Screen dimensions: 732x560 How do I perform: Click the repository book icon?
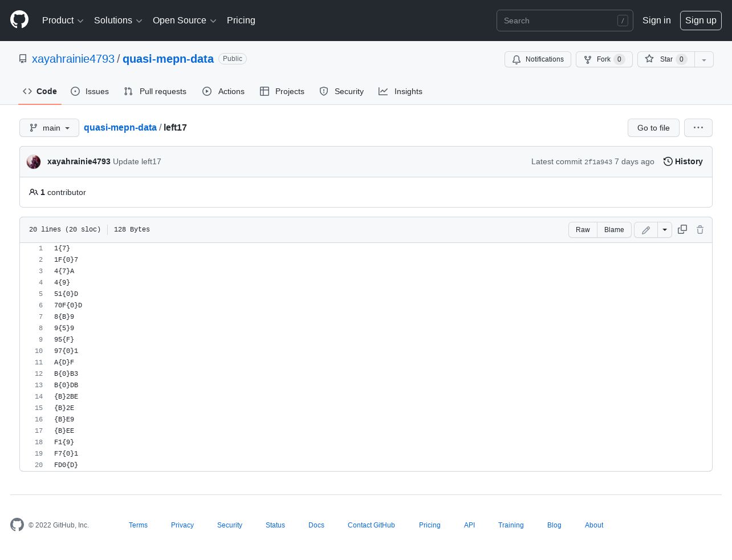pos(23,59)
